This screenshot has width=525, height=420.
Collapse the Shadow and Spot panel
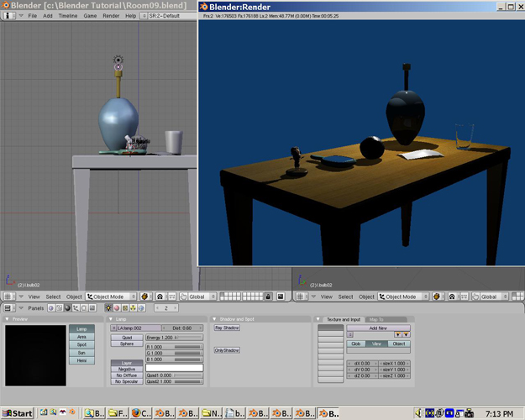point(213,319)
